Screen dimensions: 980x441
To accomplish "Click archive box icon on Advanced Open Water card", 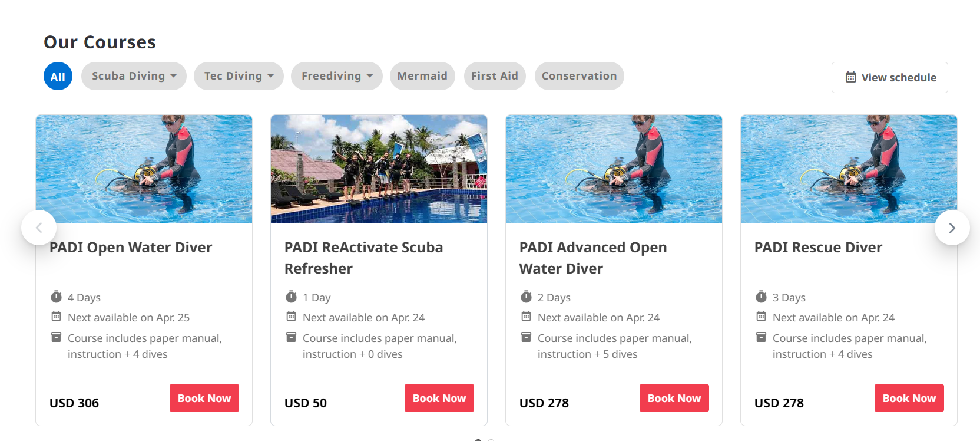I will click(526, 337).
